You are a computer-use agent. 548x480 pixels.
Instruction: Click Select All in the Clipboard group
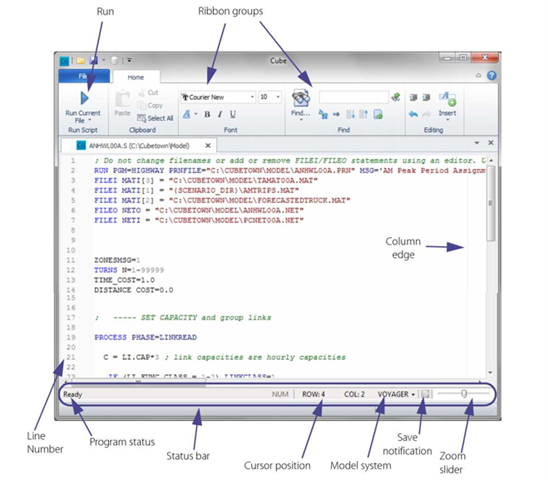click(155, 118)
